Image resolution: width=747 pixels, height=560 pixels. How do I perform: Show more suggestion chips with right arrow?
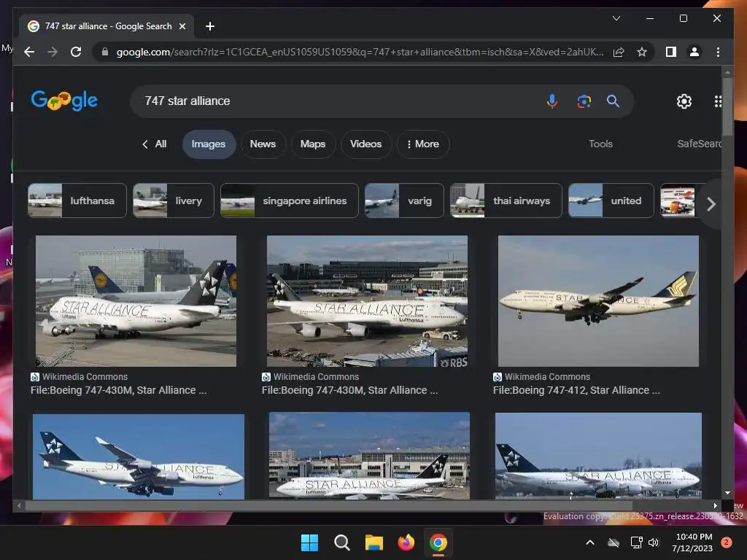(711, 204)
